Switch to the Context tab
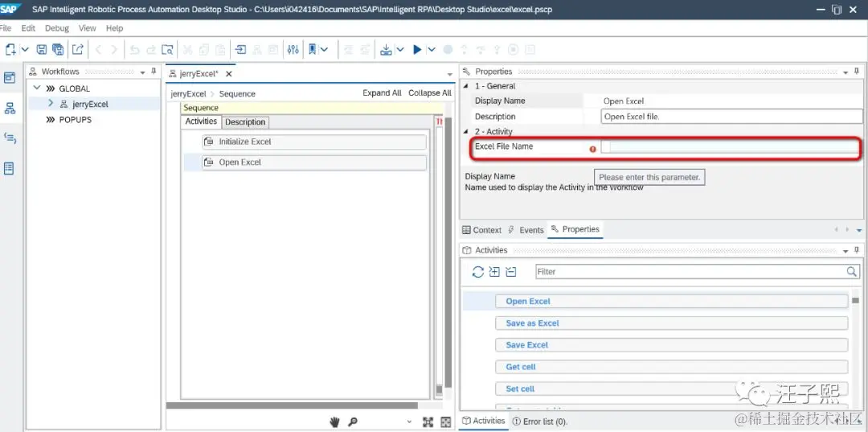The width and height of the screenshot is (868, 432). tap(481, 230)
